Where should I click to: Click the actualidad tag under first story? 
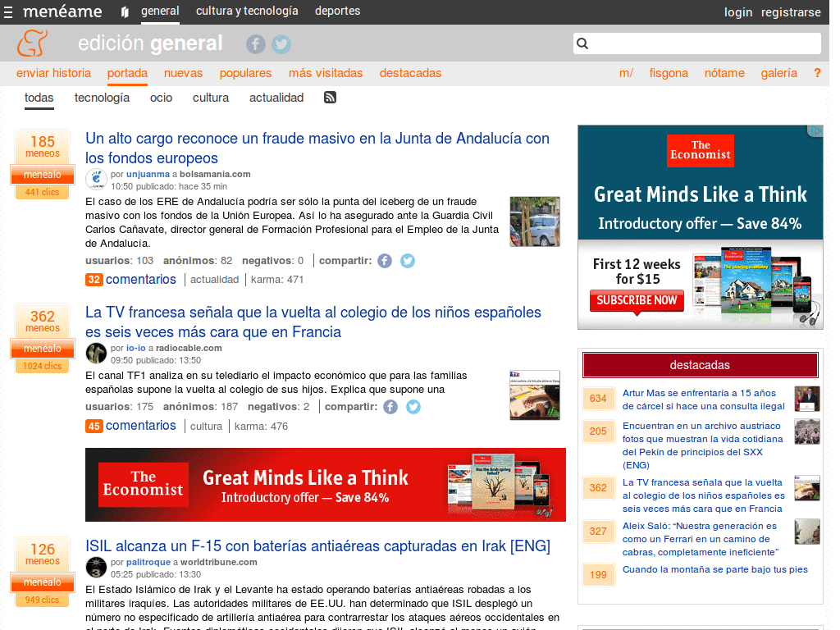point(214,280)
